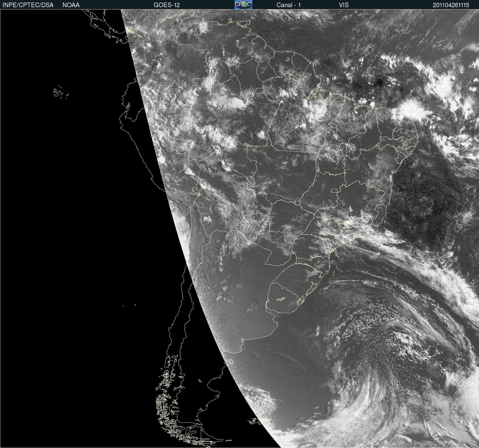Click the satellite cloud image
Viewport: 479px width, 448px height.
pos(239,229)
